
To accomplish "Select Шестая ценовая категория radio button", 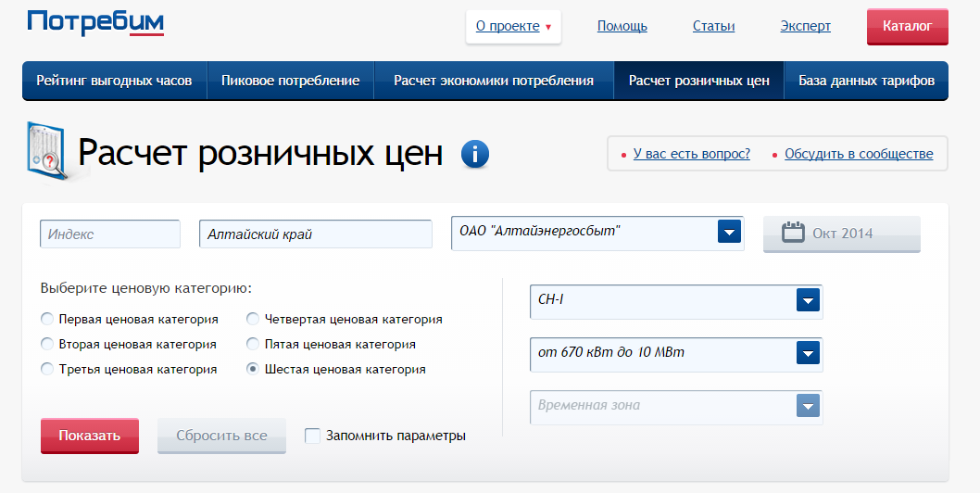I will click(253, 369).
